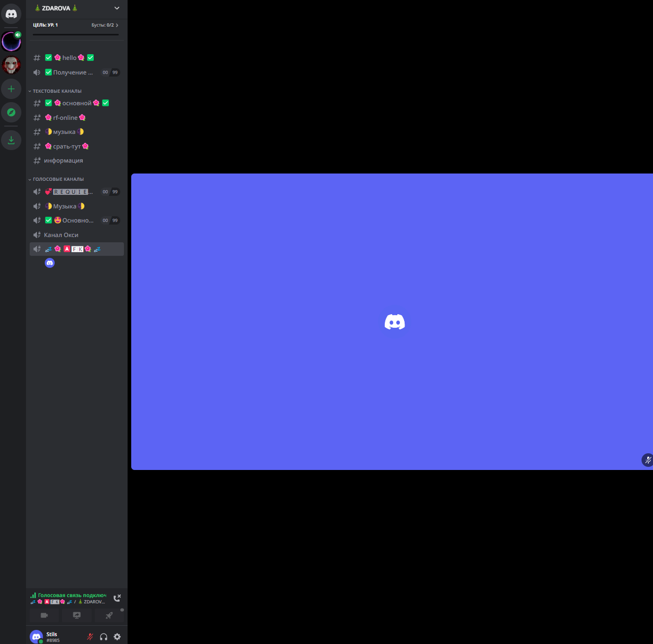Click the server goal ЦЕЛЬ: УР. 1 text
Image resolution: width=653 pixels, height=644 pixels.
point(45,25)
